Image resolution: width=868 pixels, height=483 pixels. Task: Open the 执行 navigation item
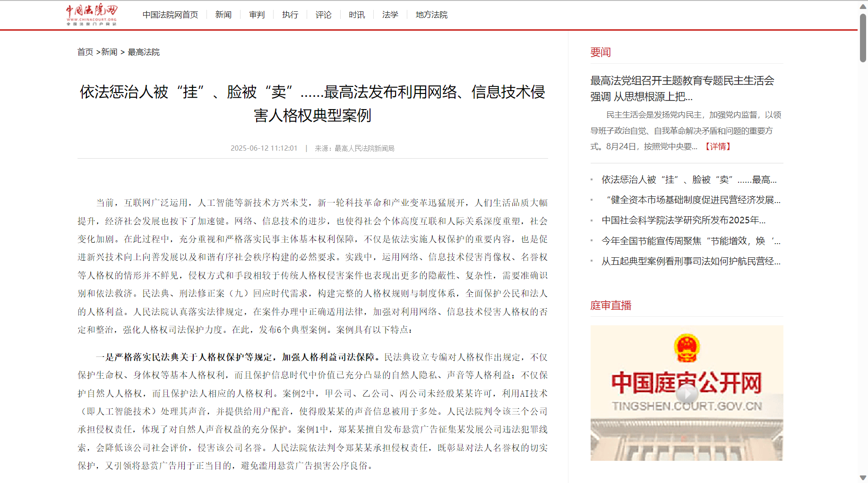pos(290,15)
